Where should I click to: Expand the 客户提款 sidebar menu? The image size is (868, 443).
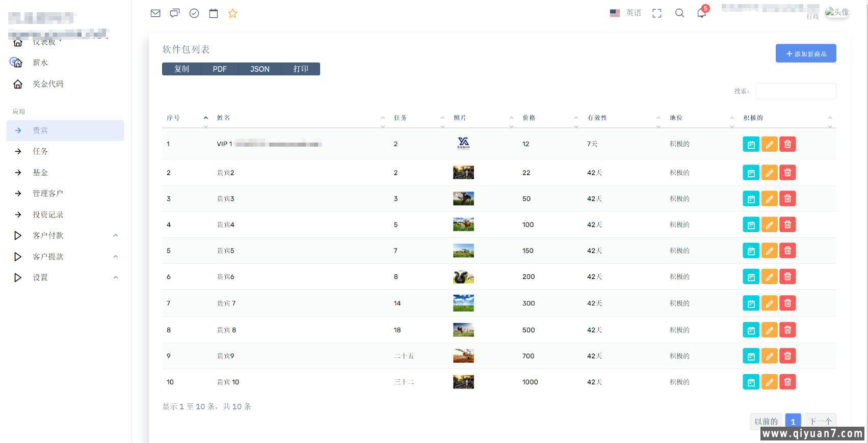coord(48,257)
